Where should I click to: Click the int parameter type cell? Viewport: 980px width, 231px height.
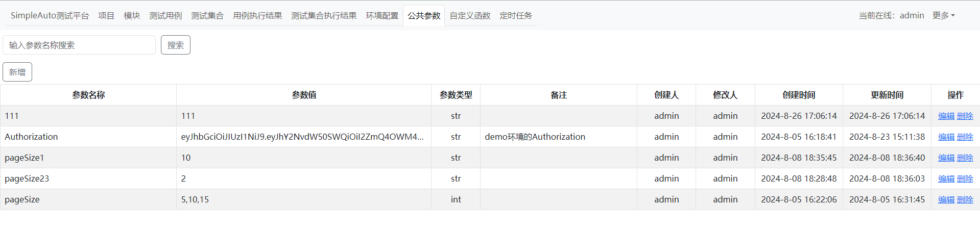(x=456, y=199)
